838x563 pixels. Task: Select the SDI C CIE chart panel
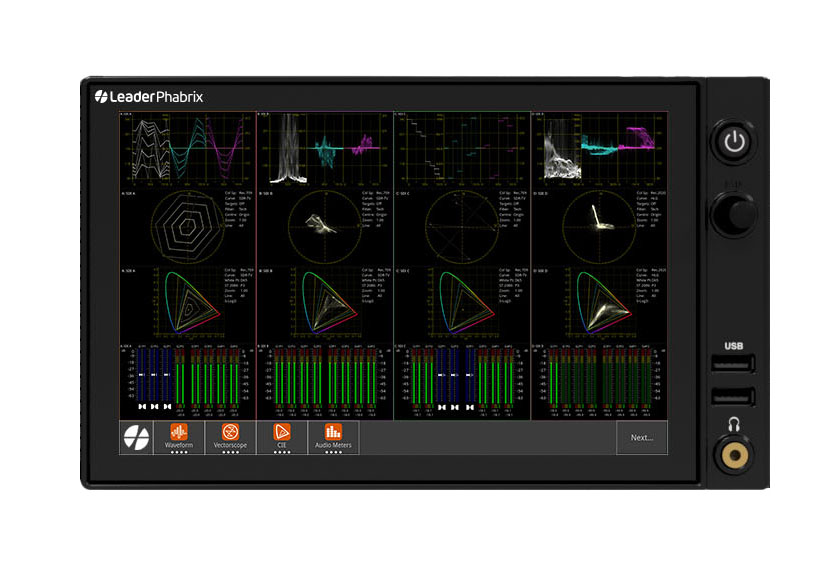click(462, 304)
